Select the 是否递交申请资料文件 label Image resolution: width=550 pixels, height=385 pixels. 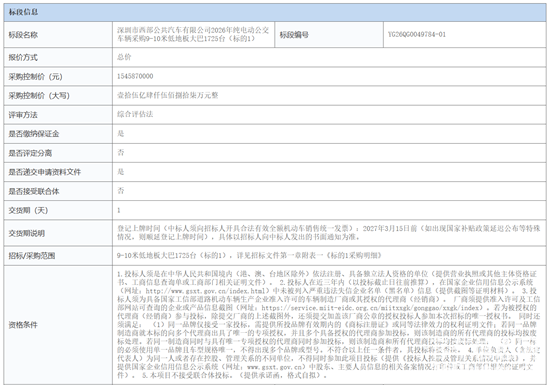click(45, 172)
